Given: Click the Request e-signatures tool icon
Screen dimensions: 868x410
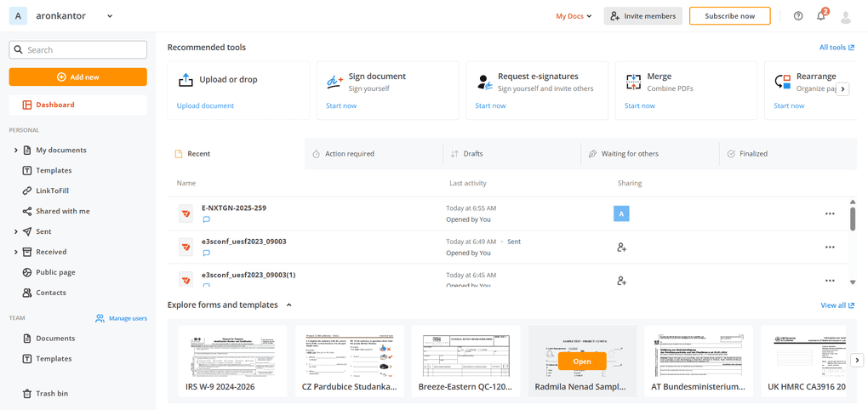Looking at the screenshot, I should coord(484,82).
